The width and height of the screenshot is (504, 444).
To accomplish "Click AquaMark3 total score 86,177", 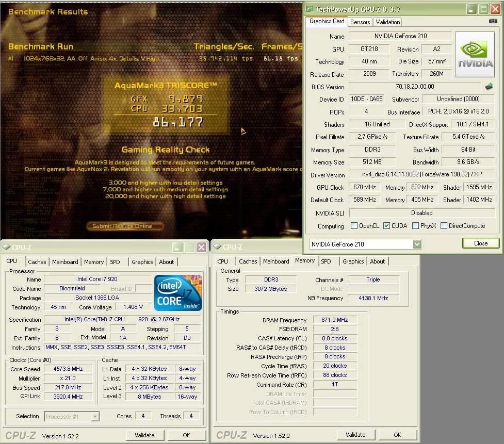I will point(178,122).
